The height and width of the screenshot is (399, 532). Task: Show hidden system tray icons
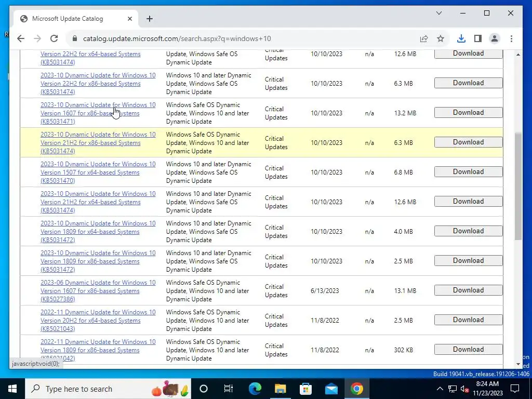tap(440, 389)
